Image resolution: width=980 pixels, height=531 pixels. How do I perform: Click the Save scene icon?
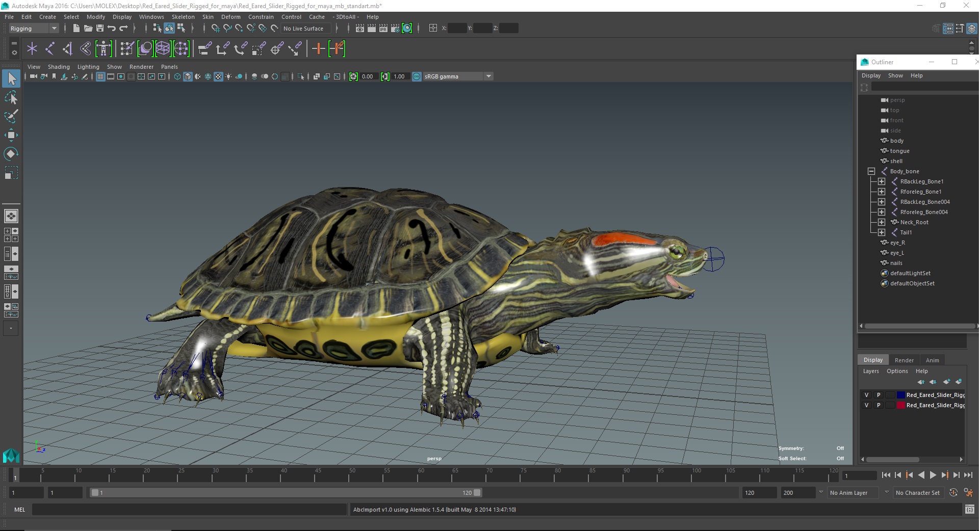point(100,29)
